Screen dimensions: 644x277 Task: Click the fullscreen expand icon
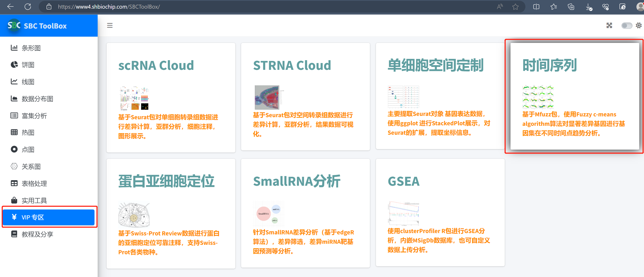pos(609,25)
